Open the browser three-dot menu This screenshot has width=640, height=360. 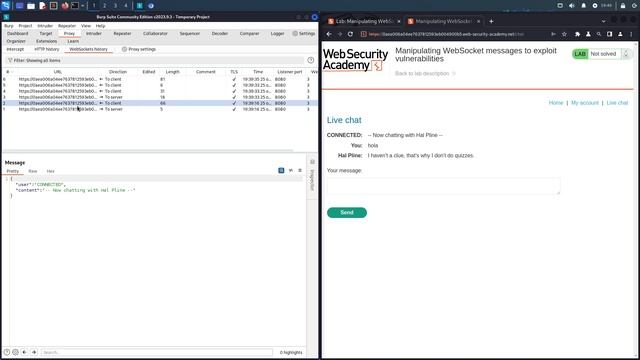click(631, 34)
